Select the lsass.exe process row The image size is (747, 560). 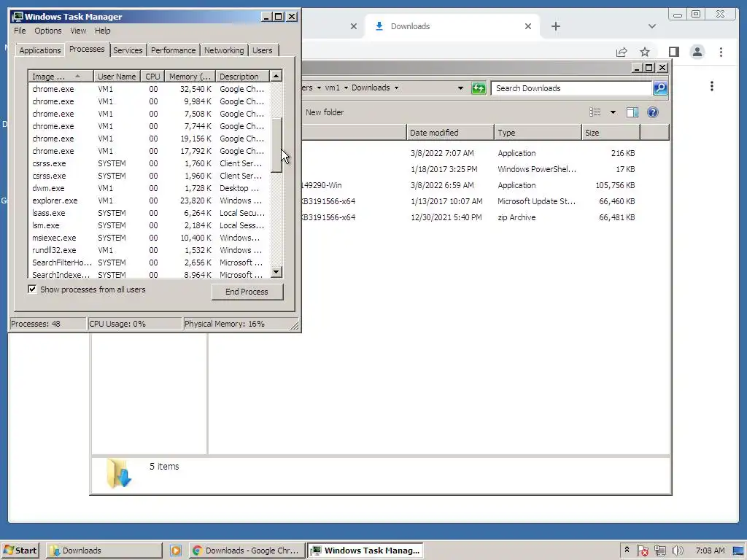pyautogui.click(x=149, y=213)
